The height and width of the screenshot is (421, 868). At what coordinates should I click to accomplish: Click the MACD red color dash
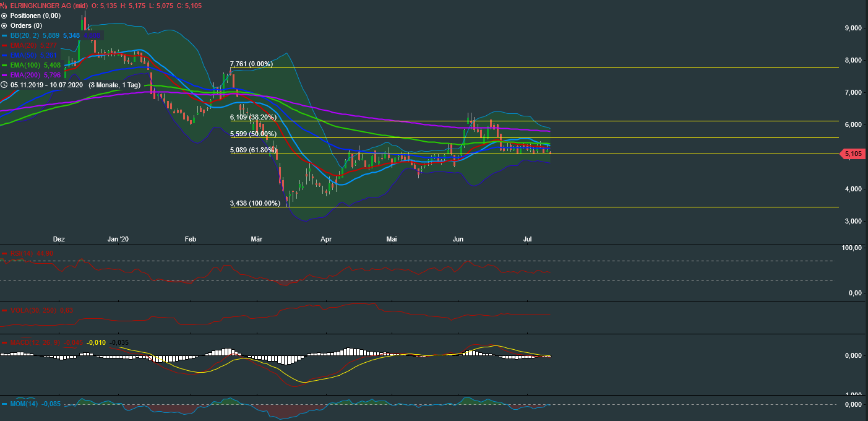click(4, 342)
